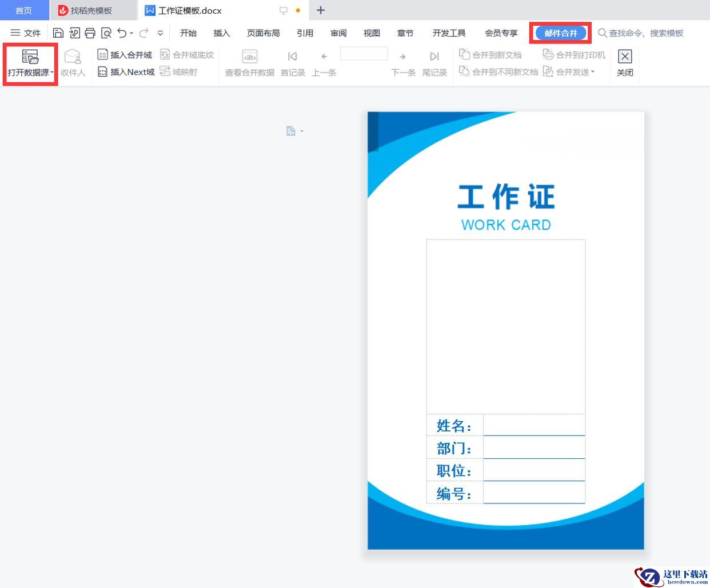This screenshot has height=588, width=710.
Task: Click 合并到不同新文档 button
Action: tap(498, 72)
